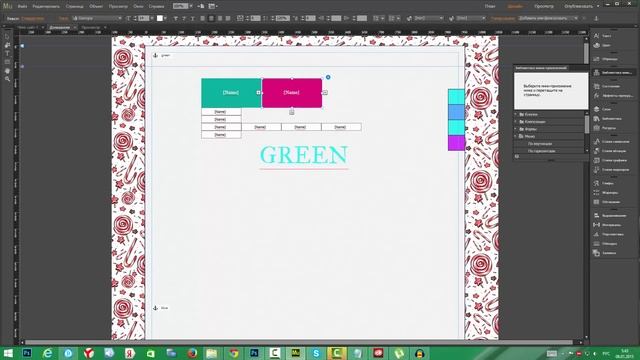This screenshot has height=360, width=640.
Task: Expand the Buttons folder in widgets library
Action: coord(516,114)
